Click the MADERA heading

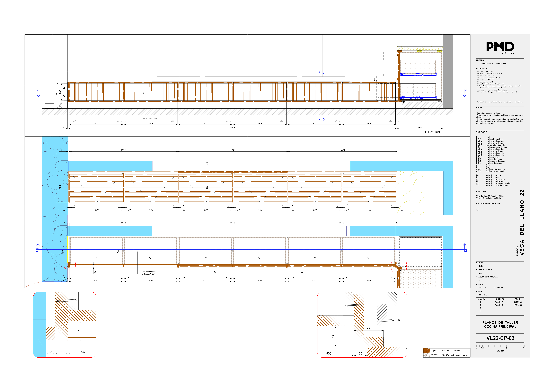[x=480, y=60]
